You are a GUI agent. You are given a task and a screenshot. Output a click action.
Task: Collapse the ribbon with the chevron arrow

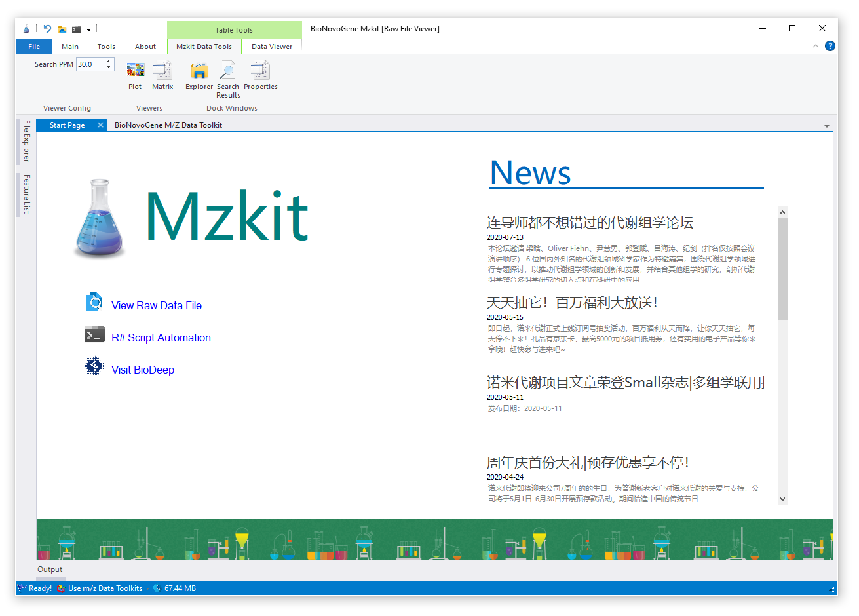816,46
